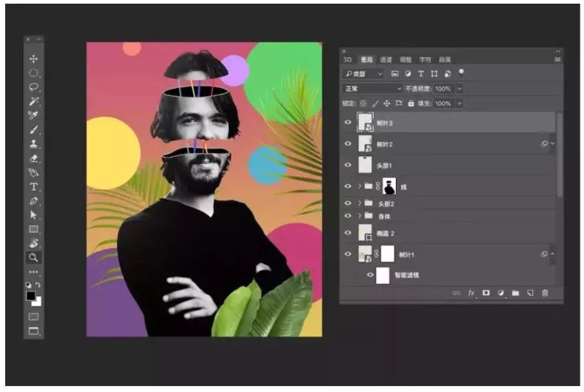Open the Layers panel options menu

pos(557,60)
